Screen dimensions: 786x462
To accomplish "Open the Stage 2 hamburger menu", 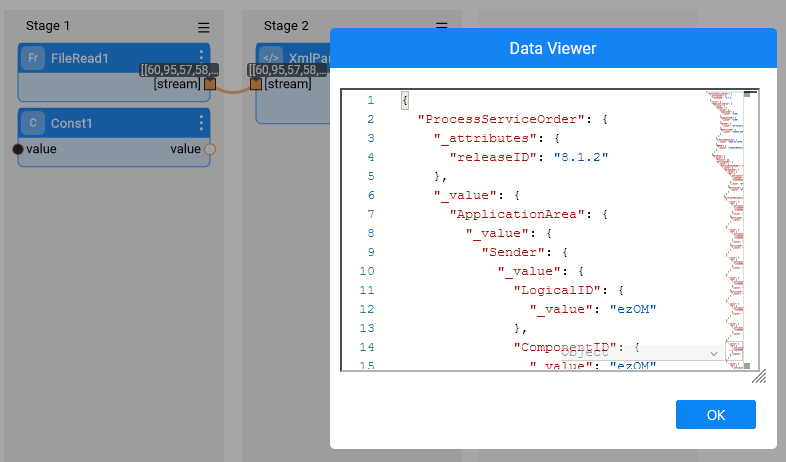I will tap(442, 26).
